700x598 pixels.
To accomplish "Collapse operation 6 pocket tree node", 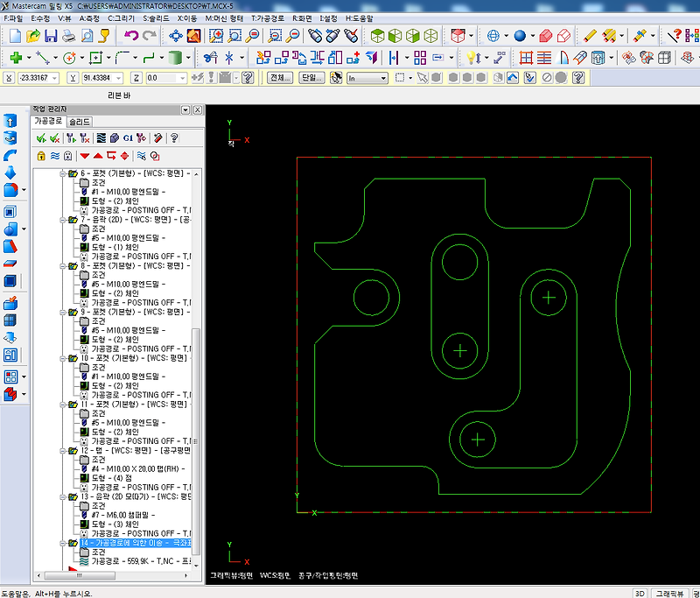I will [63, 173].
